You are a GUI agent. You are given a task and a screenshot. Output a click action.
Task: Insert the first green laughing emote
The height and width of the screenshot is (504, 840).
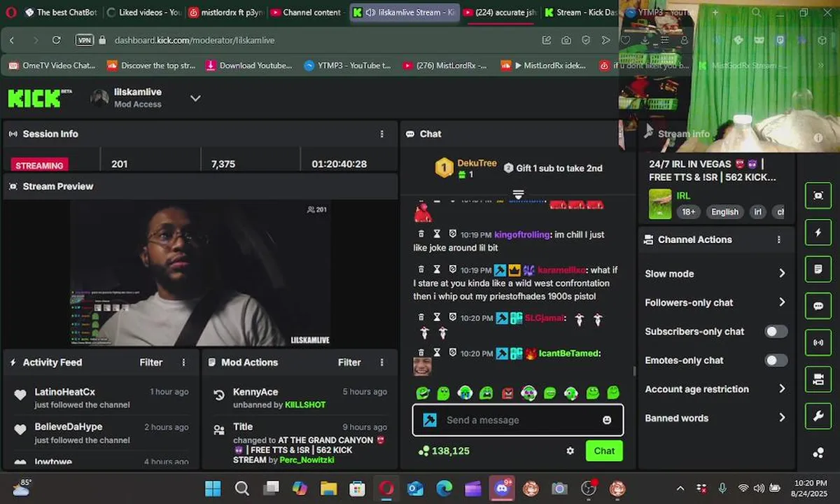tap(422, 393)
